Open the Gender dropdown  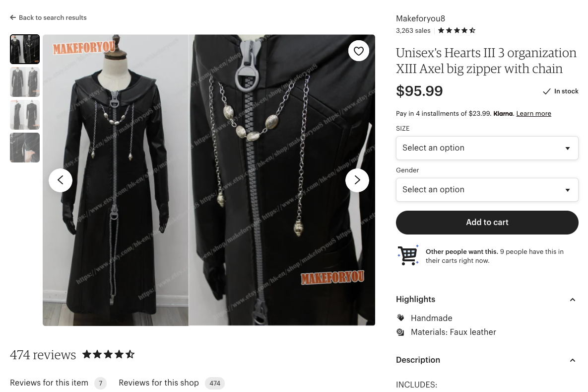[487, 190]
